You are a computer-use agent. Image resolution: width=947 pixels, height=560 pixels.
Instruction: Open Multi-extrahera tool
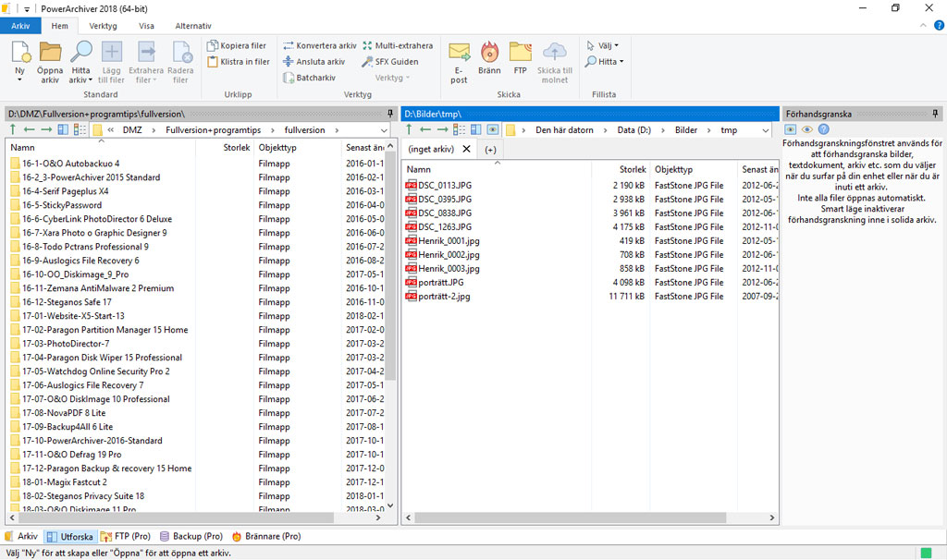(x=398, y=45)
